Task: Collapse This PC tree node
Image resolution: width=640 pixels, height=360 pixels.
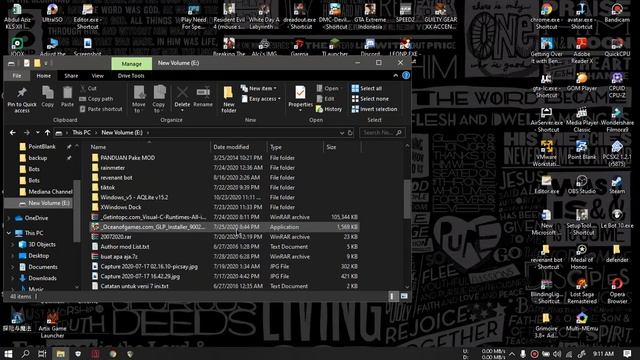Action: 9,233
